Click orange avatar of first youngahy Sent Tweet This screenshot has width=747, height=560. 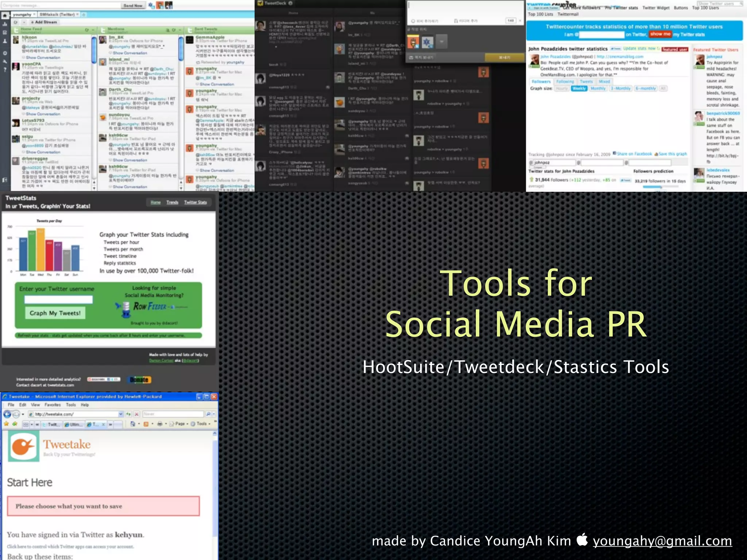tap(190, 71)
